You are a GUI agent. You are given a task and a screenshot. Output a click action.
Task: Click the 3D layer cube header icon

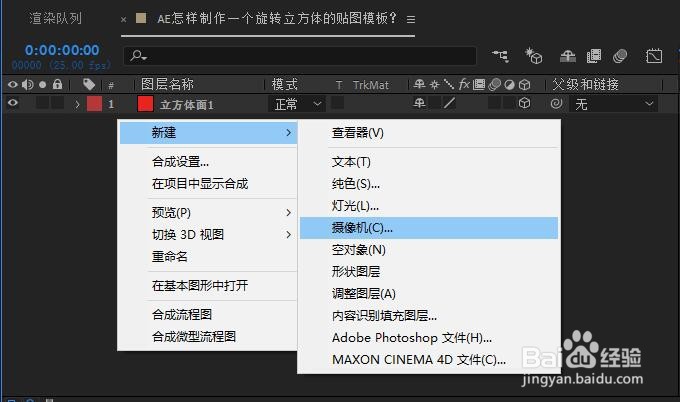(x=525, y=85)
